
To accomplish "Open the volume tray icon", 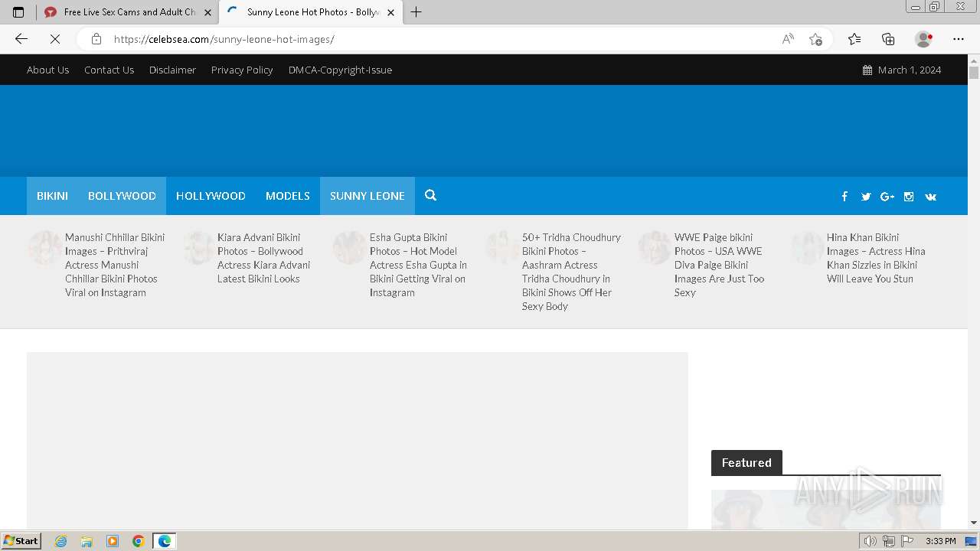I will [871, 541].
